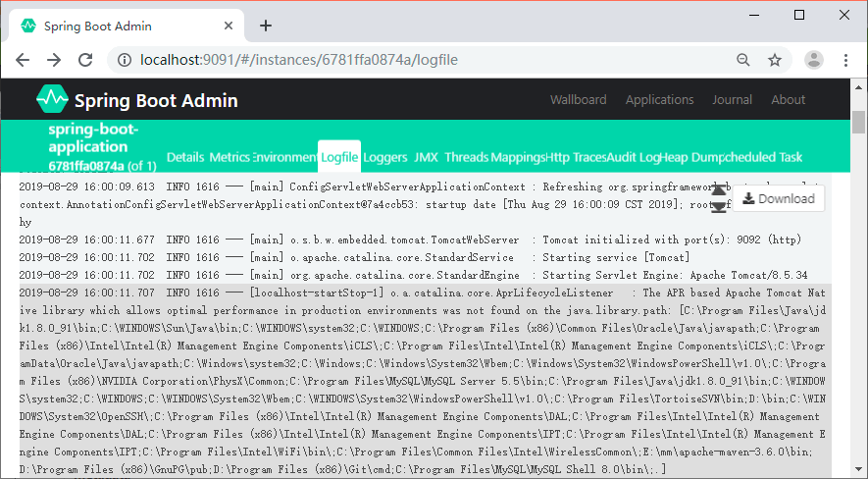Select the Spring Boot Admin browser tab
This screenshot has height=479, width=868.
pyautogui.click(x=127, y=26)
